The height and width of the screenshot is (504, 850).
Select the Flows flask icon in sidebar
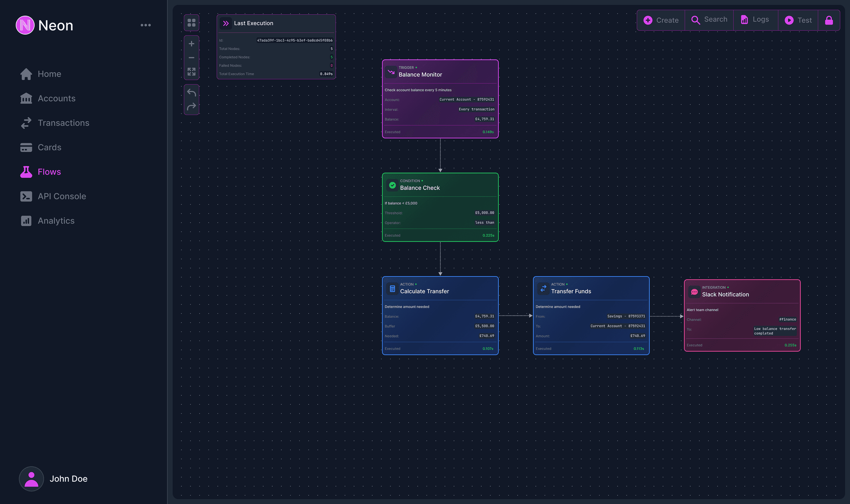(x=26, y=172)
